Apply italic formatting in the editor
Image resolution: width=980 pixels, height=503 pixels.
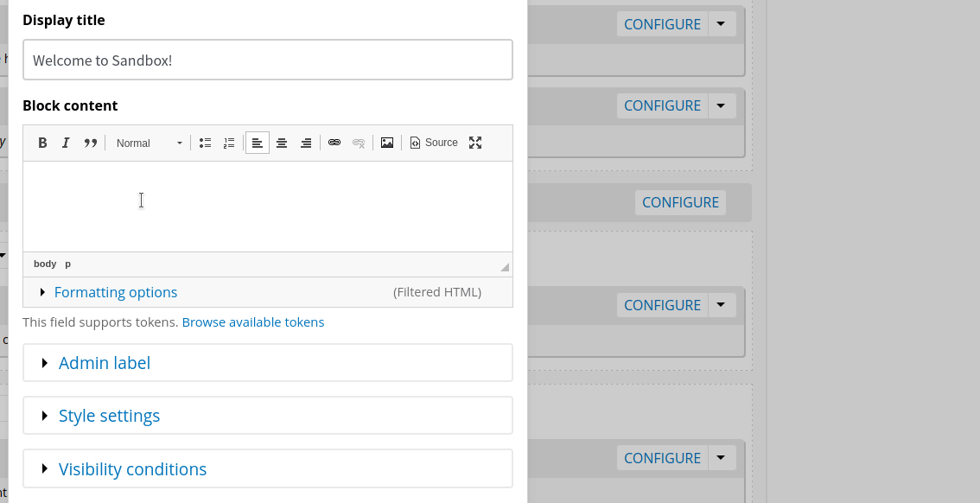tap(66, 143)
